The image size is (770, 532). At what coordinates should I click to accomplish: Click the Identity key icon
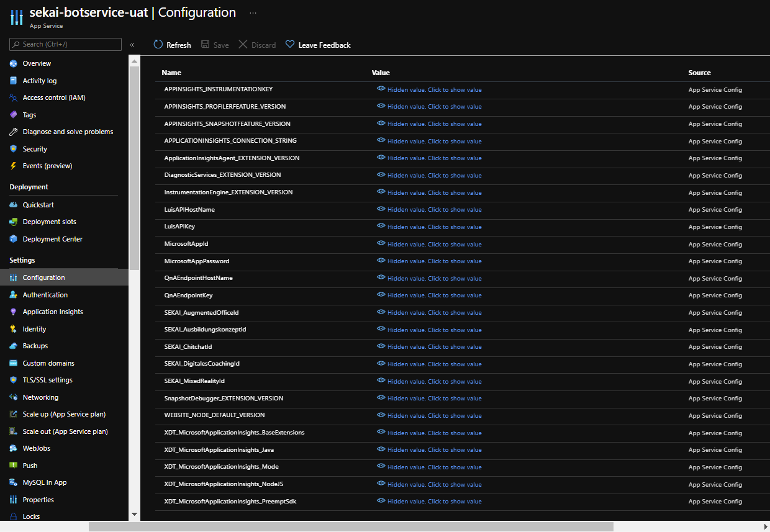[x=13, y=328]
